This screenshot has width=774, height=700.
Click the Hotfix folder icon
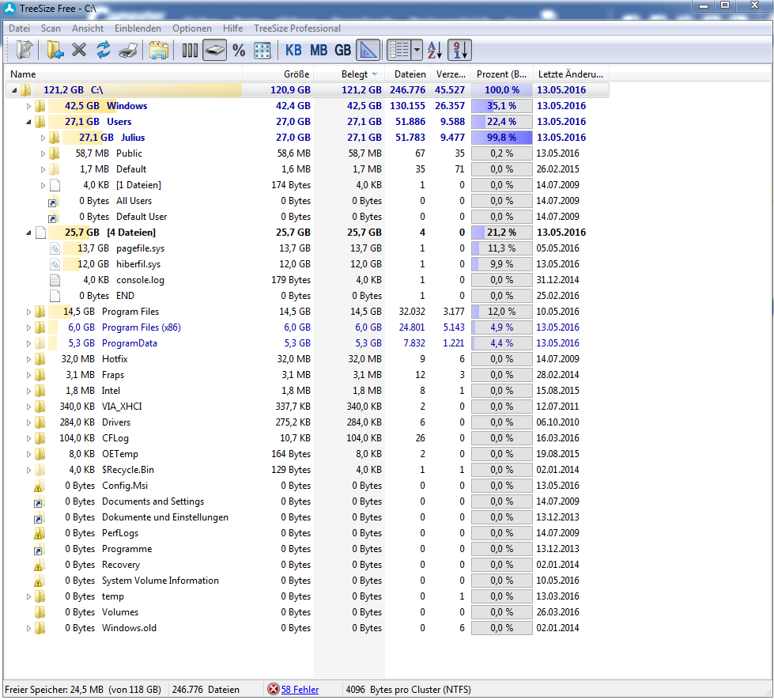[x=40, y=359]
